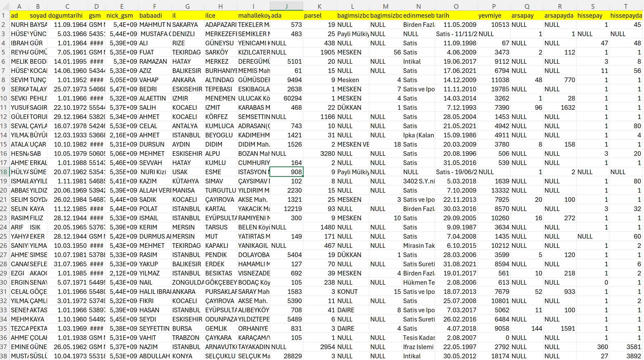This screenshot has height=360, width=644.
Task: Click cell with value 28829
Action: 286,356
